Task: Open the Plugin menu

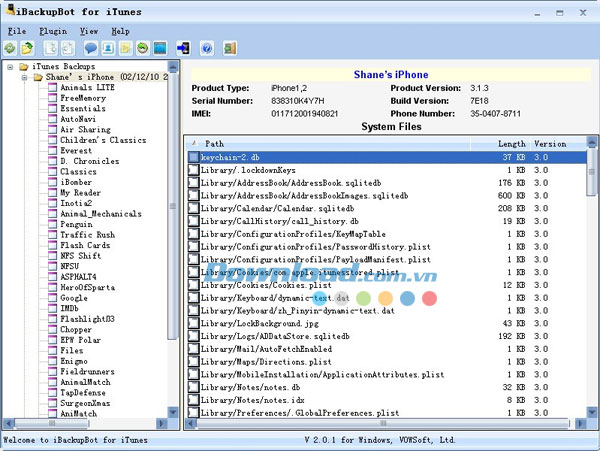Action: [x=53, y=31]
